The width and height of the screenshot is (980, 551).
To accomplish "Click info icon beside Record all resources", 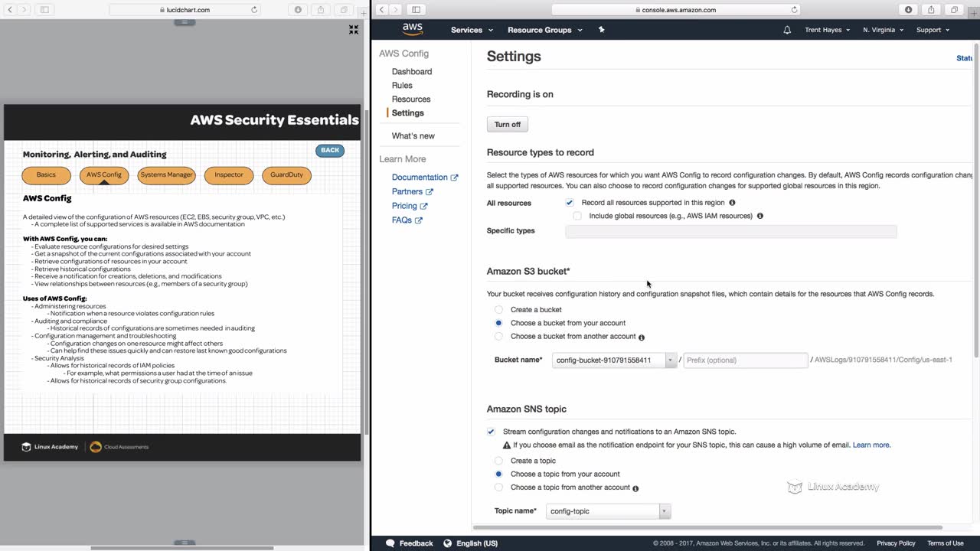I will [732, 203].
